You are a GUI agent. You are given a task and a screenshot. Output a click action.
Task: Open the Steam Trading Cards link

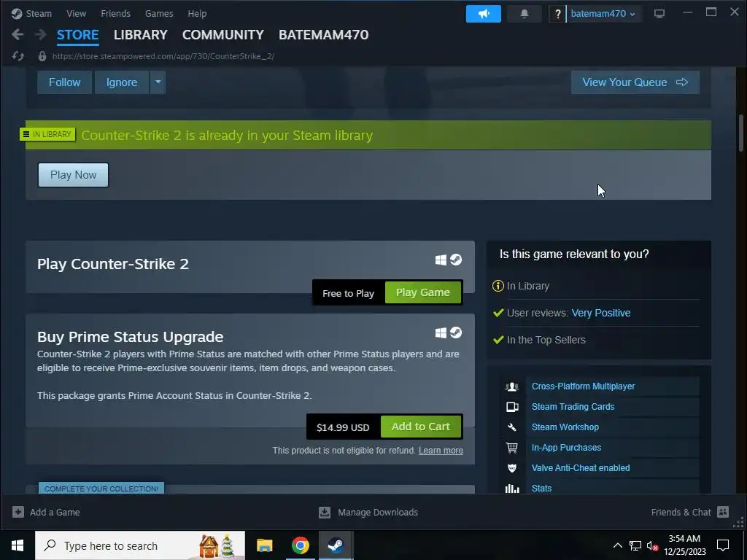click(573, 407)
